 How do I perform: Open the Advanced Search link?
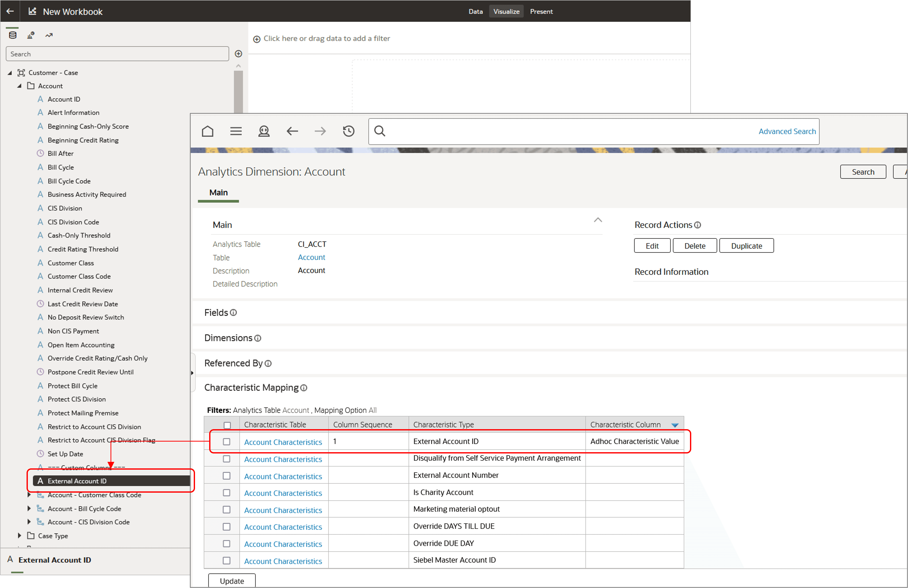[787, 131]
